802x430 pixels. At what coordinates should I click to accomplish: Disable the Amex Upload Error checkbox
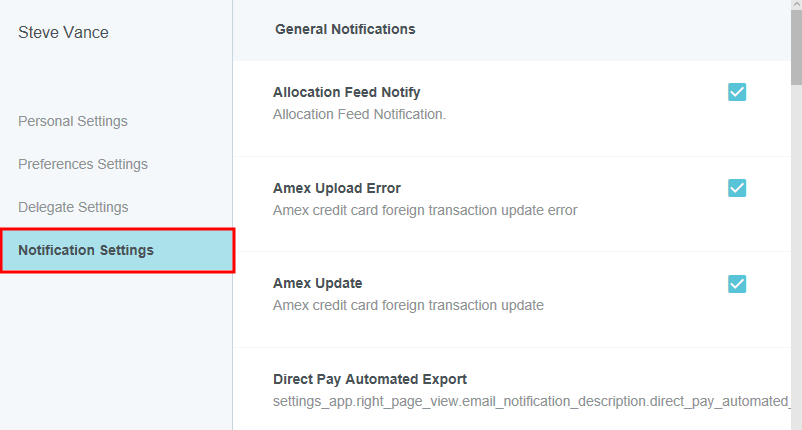tap(737, 188)
